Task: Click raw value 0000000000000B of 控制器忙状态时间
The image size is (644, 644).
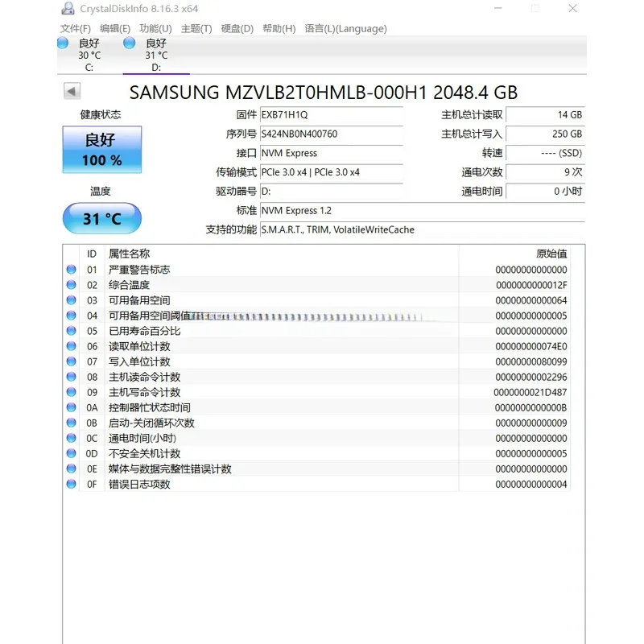Action: tap(531, 407)
